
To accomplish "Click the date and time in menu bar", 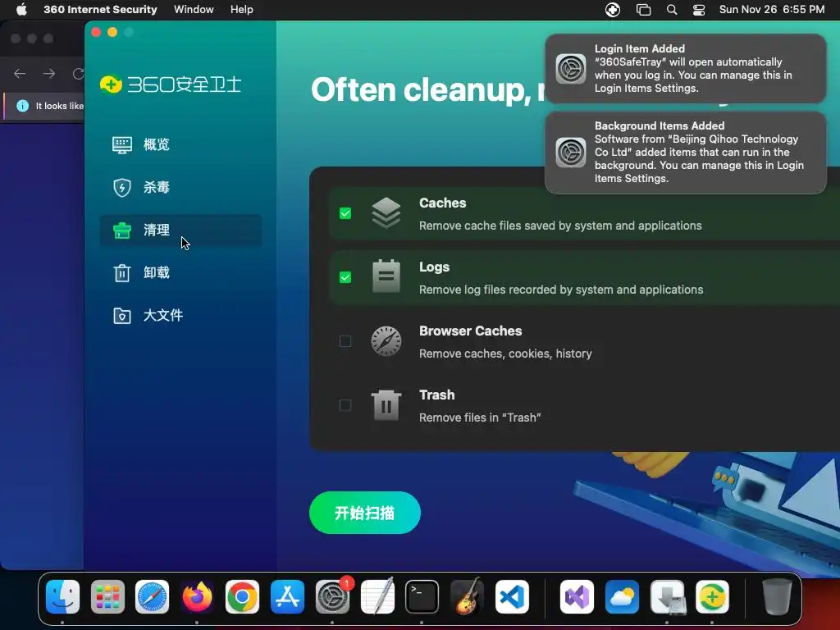I will [772, 10].
